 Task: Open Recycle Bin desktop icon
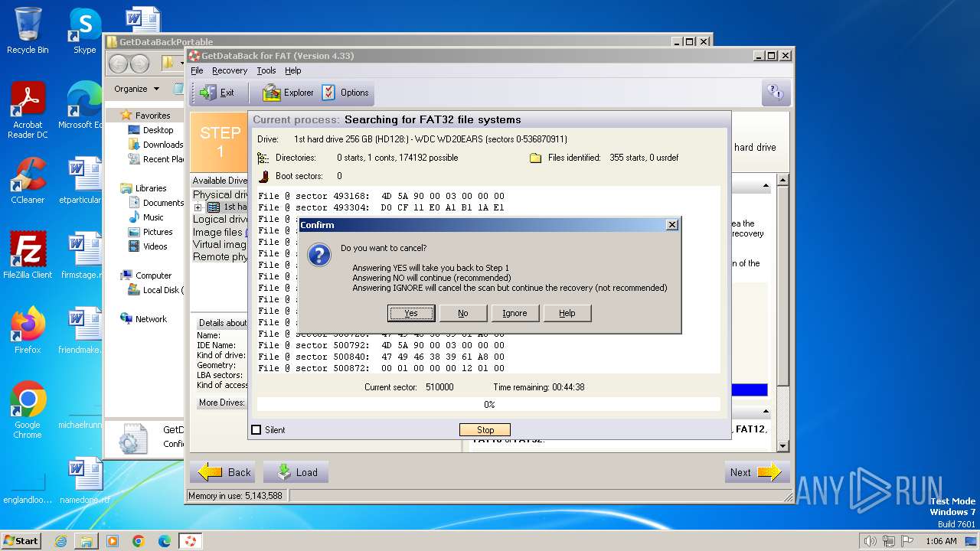click(x=28, y=31)
